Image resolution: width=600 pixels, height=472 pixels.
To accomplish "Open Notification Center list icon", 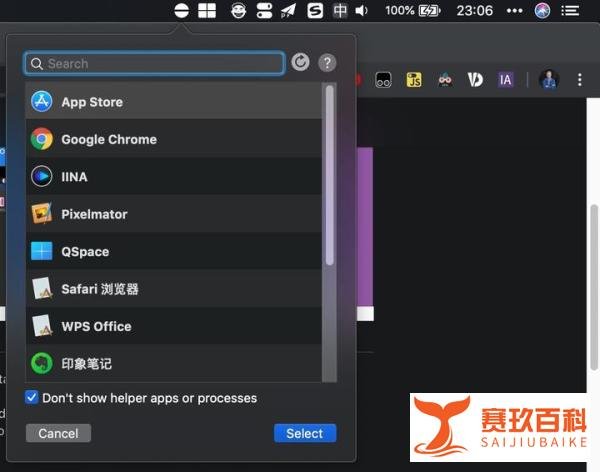I will pos(570,10).
